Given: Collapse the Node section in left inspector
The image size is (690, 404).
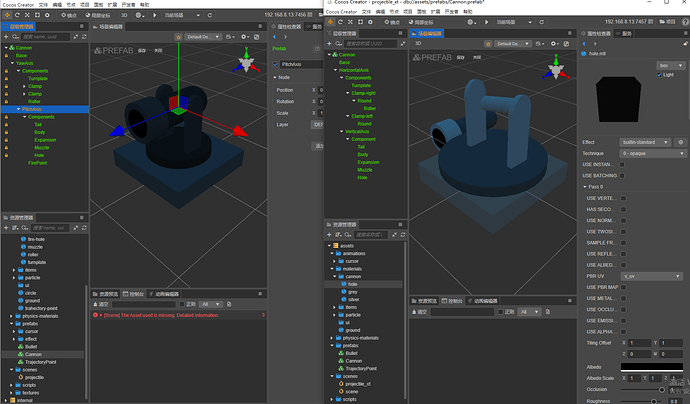Looking at the screenshot, I should point(275,77).
